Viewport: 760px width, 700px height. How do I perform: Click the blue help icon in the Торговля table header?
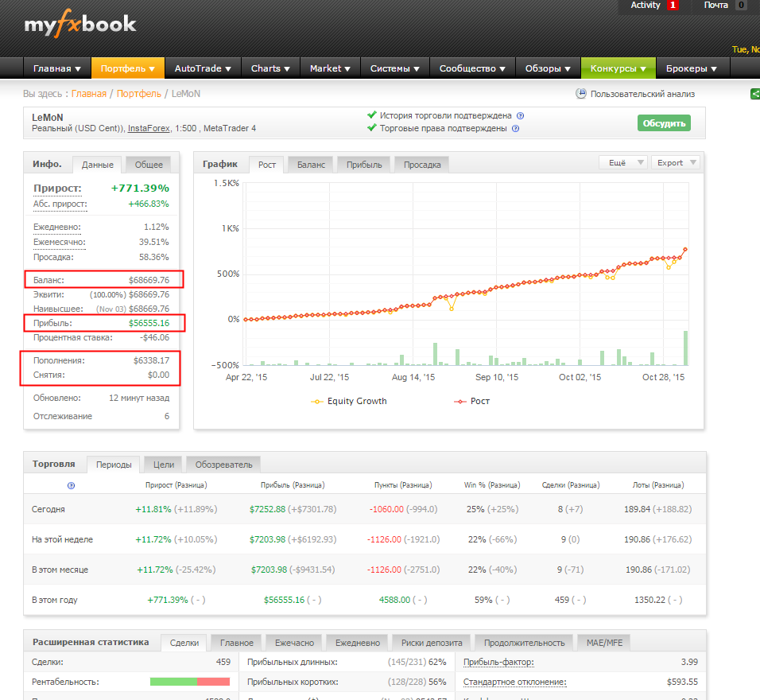coord(72,485)
